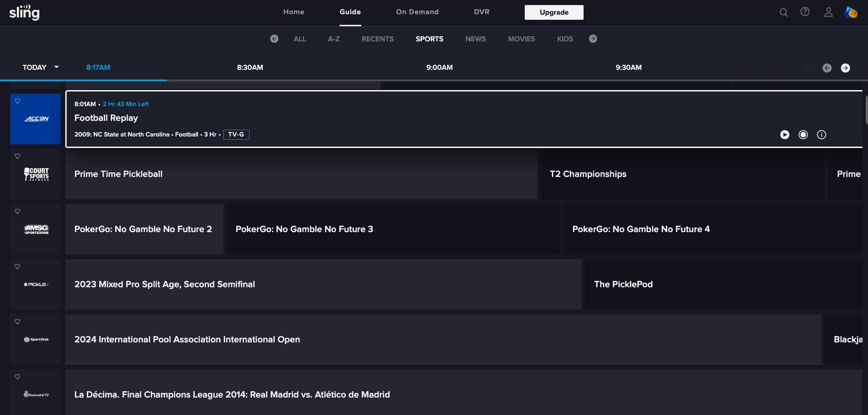Favorite the Pickle TV channel

(x=17, y=266)
